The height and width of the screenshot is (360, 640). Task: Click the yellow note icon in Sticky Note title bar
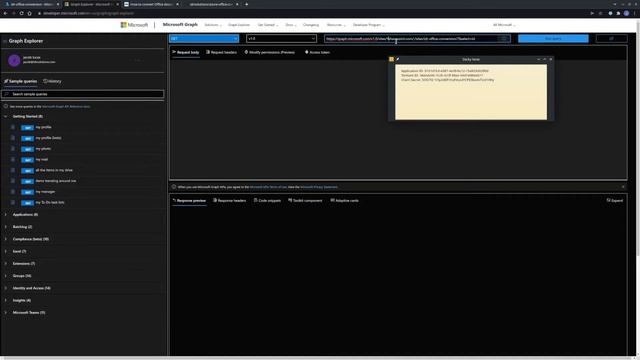pyautogui.click(x=391, y=59)
